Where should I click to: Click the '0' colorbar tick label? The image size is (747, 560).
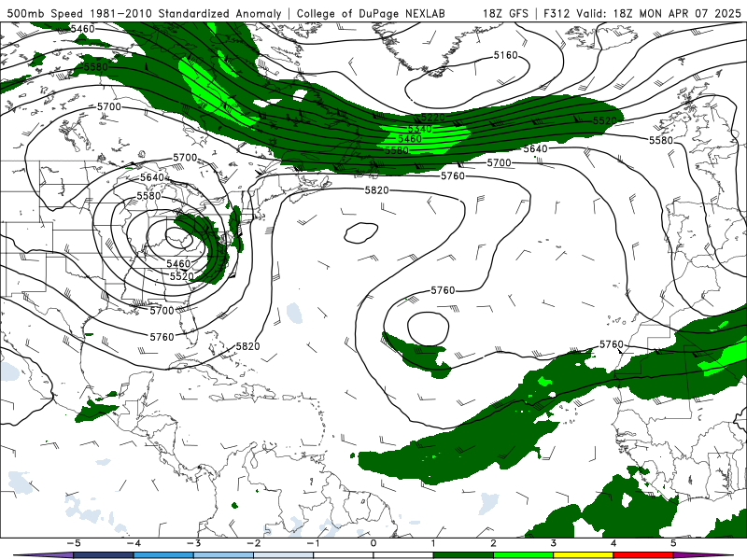click(373, 543)
